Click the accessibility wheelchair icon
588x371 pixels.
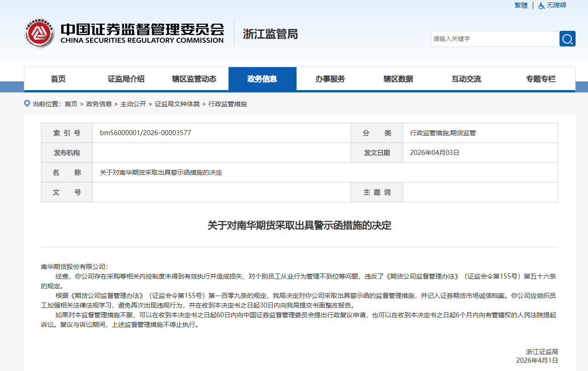coord(541,6)
